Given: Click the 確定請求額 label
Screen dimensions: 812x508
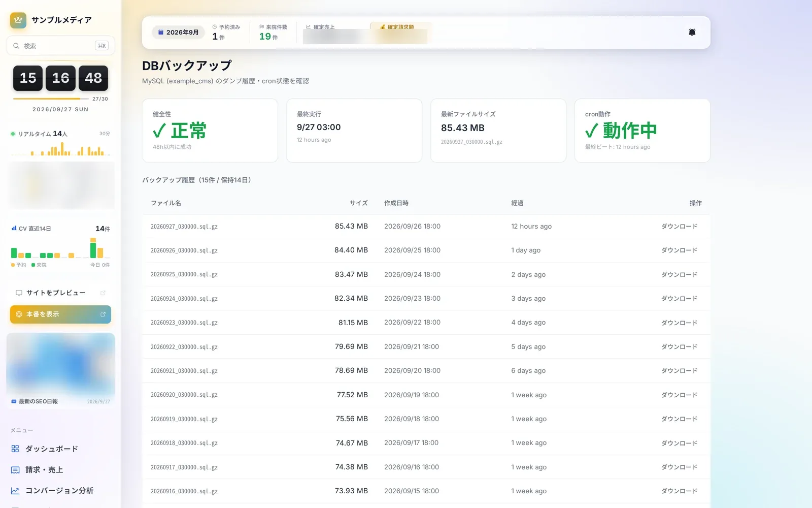Looking at the screenshot, I should (x=400, y=27).
